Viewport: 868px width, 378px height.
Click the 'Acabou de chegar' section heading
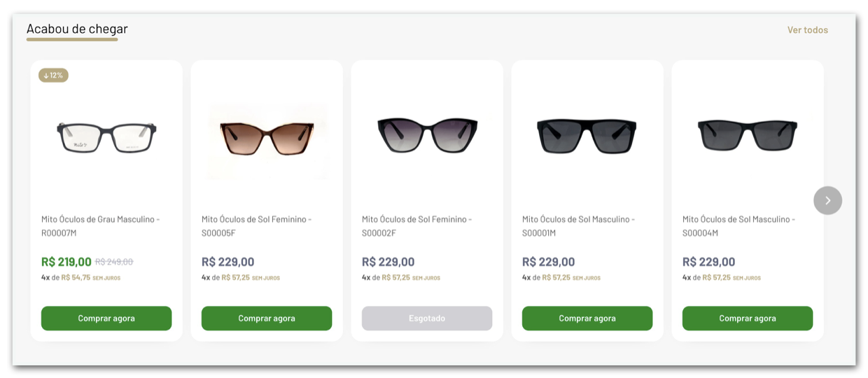(77, 29)
